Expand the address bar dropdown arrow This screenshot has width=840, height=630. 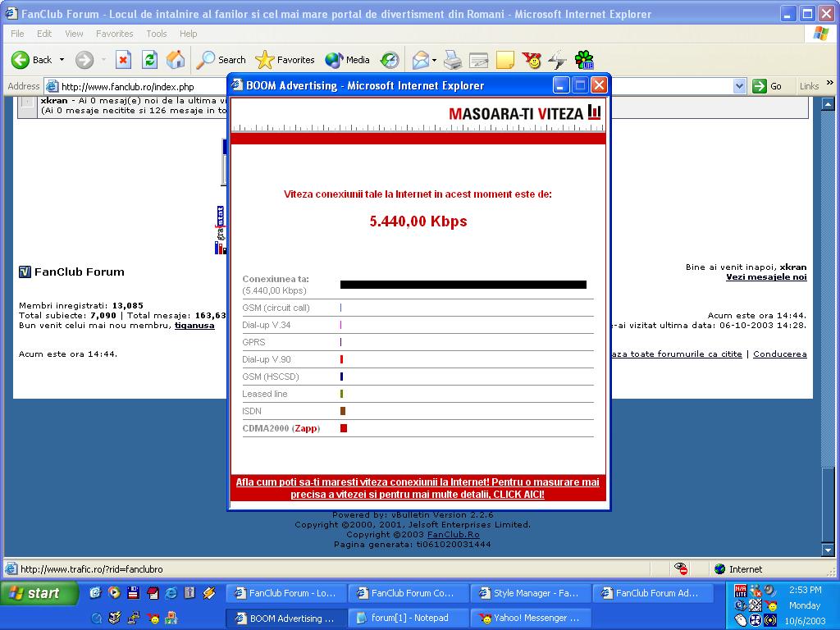tap(739, 86)
